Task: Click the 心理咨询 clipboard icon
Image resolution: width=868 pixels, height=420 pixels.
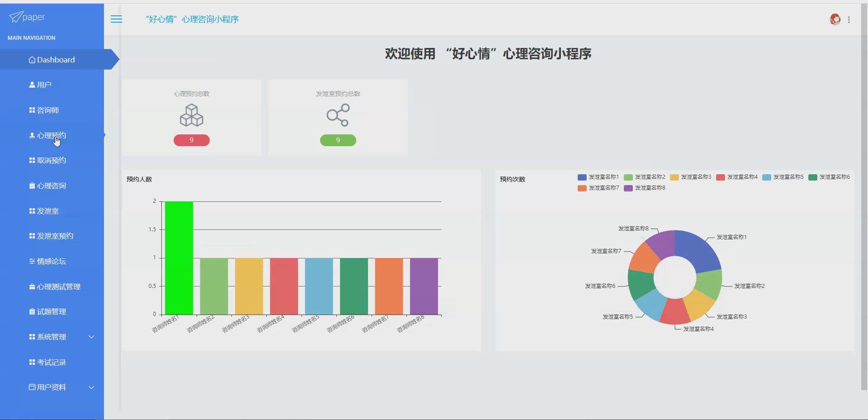Action: [32, 186]
